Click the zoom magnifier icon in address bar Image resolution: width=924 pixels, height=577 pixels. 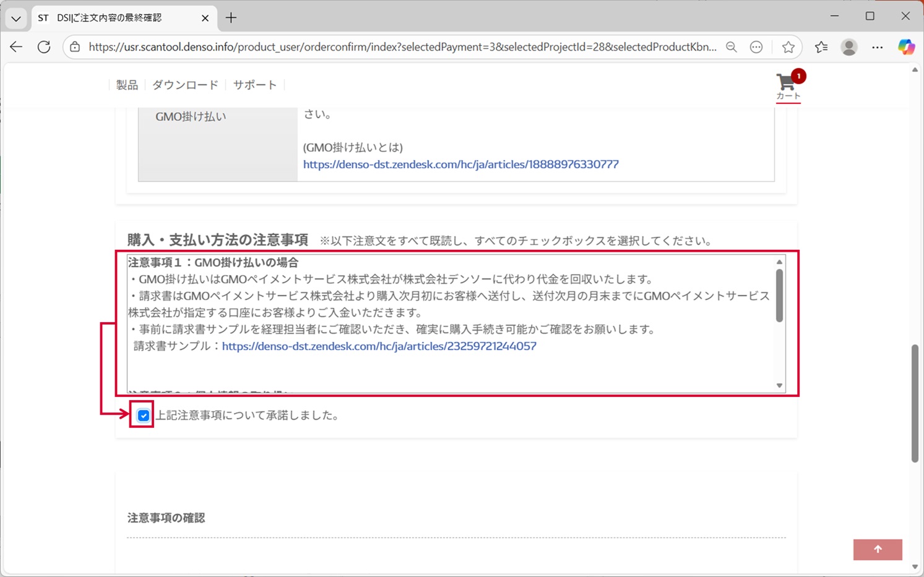tap(731, 47)
